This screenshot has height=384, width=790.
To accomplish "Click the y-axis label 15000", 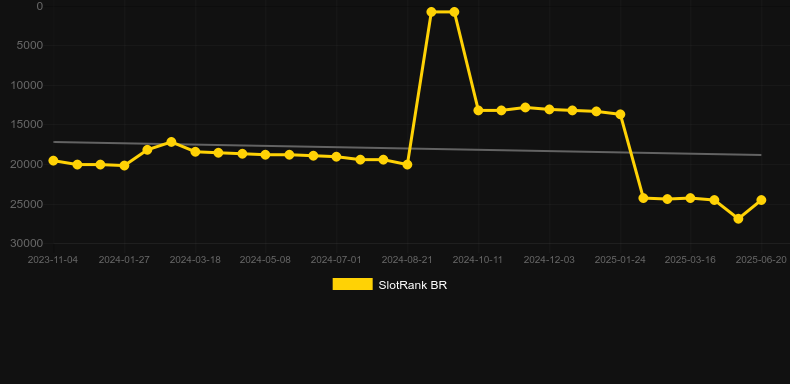I will tap(27, 124).
